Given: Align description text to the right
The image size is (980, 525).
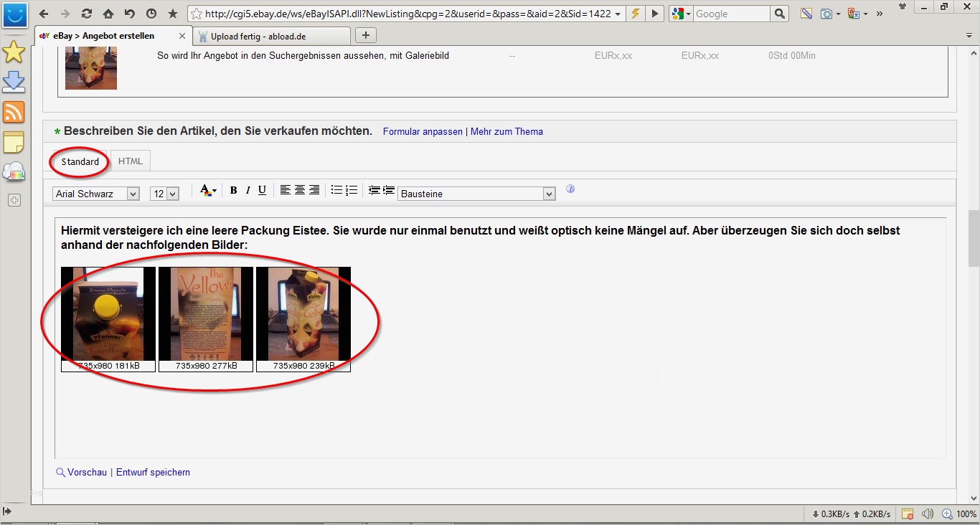Looking at the screenshot, I should (x=314, y=190).
